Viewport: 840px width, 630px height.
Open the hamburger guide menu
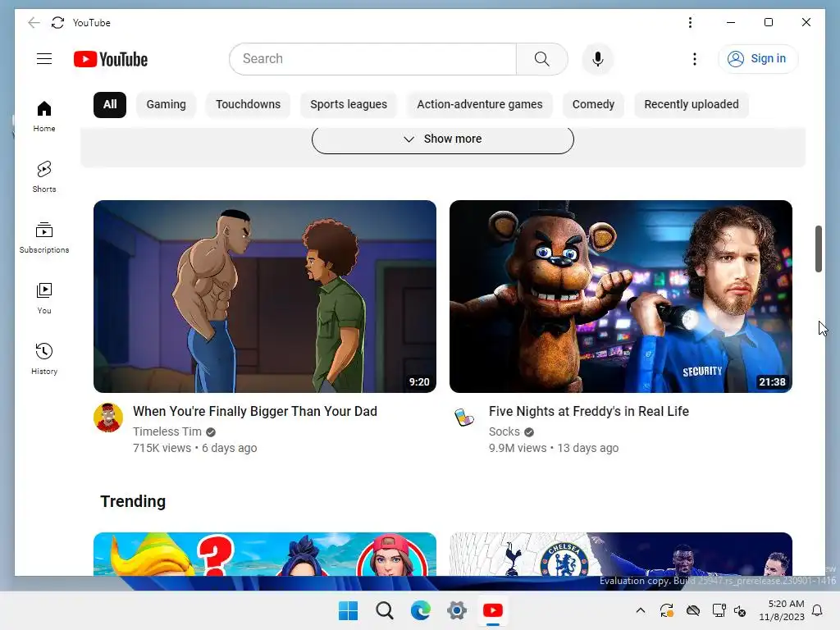(44, 59)
